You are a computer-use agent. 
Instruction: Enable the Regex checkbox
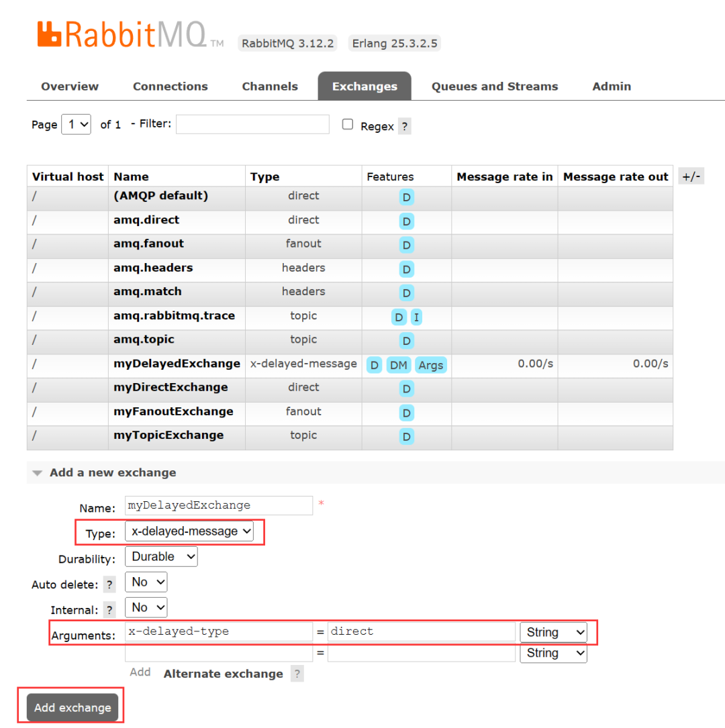(348, 124)
